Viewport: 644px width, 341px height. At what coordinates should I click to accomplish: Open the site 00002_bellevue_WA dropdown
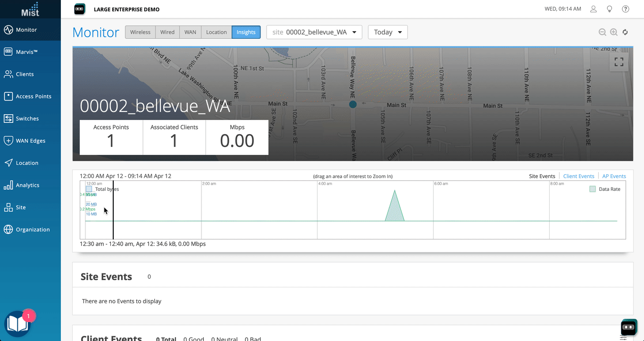pyautogui.click(x=314, y=32)
